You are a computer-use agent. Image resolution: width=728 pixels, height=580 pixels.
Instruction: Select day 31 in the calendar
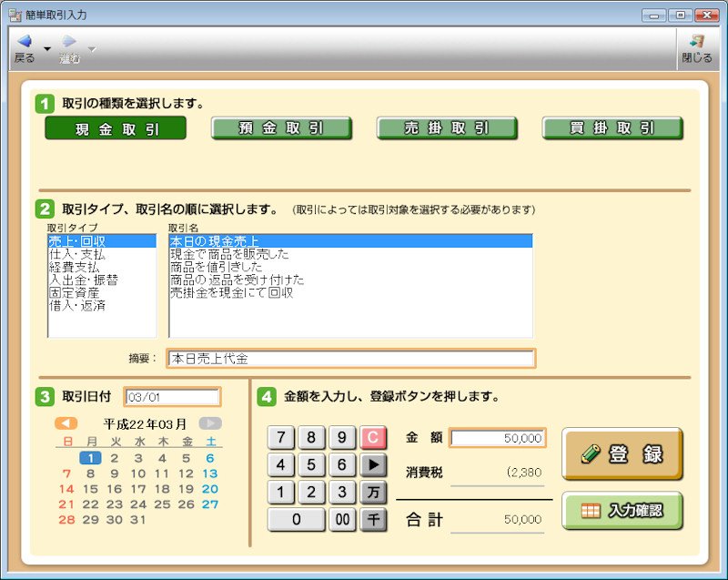(138, 520)
